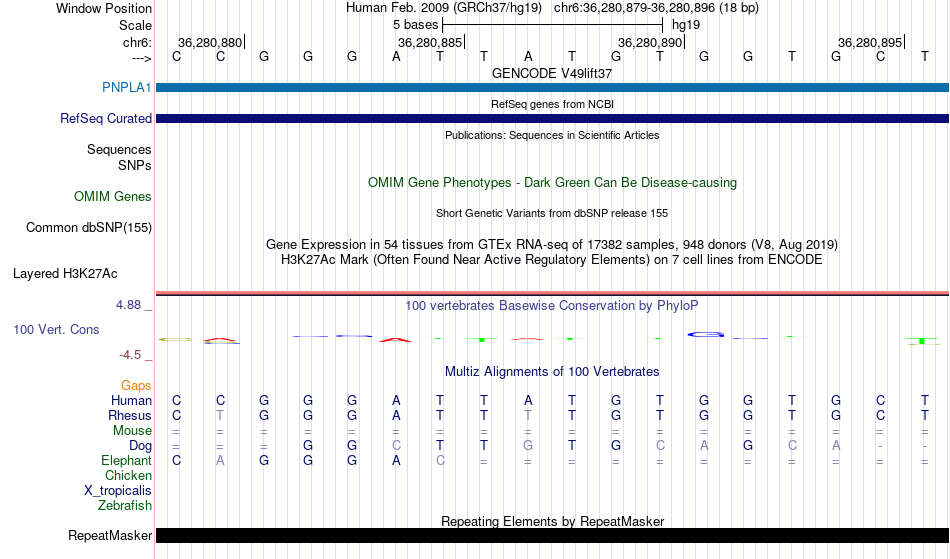The image size is (950, 559).
Task: Click the 36,280,895 ruler position
Action: (870, 42)
